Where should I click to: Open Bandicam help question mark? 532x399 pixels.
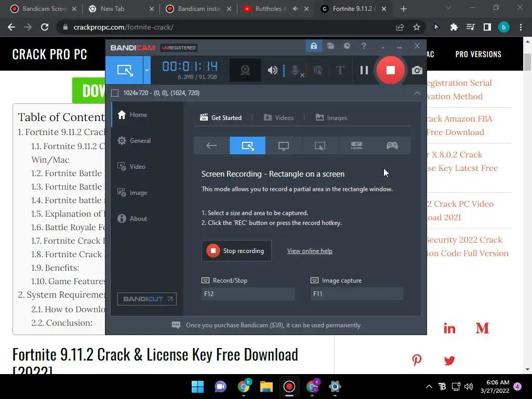[364, 46]
